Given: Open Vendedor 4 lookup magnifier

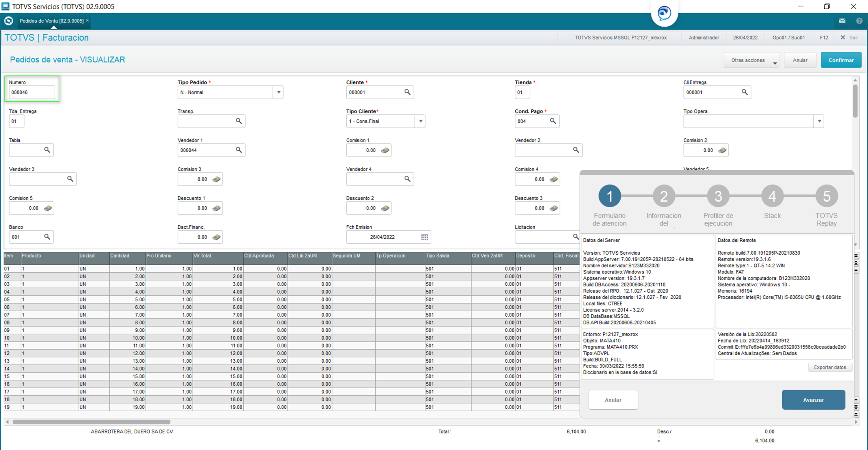Looking at the screenshot, I should (407, 179).
